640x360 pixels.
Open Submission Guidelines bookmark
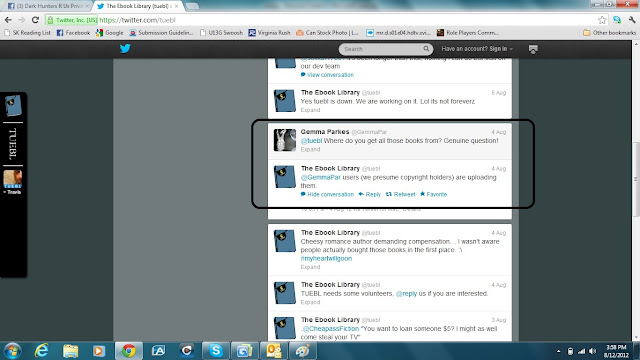pyautogui.click(x=161, y=33)
